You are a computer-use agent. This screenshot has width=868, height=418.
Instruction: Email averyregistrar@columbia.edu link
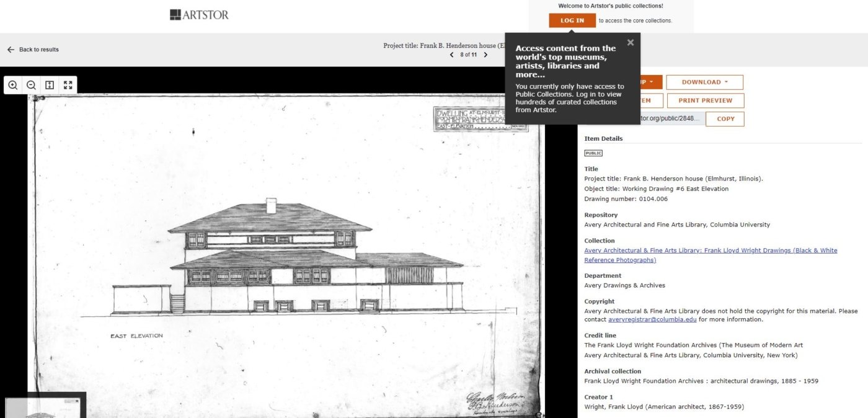click(652, 319)
